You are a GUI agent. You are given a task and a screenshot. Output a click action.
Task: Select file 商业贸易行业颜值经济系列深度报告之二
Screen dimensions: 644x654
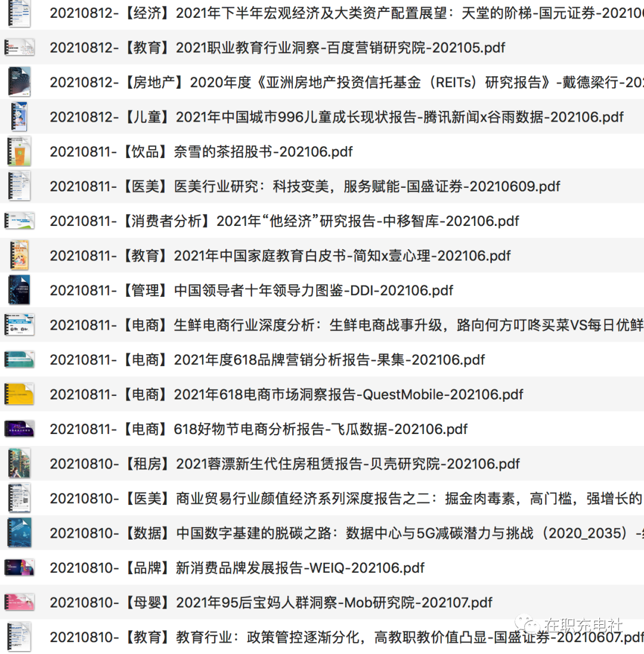[x=347, y=498]
